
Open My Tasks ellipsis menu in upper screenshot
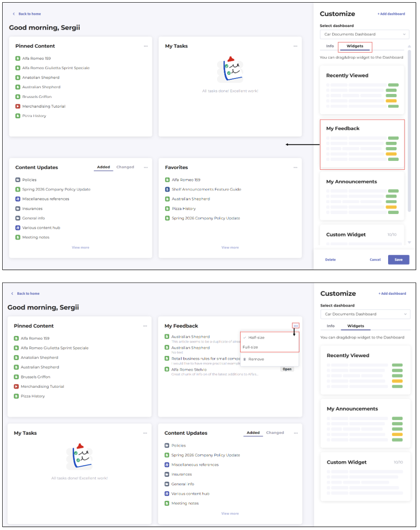pos(296,46)
